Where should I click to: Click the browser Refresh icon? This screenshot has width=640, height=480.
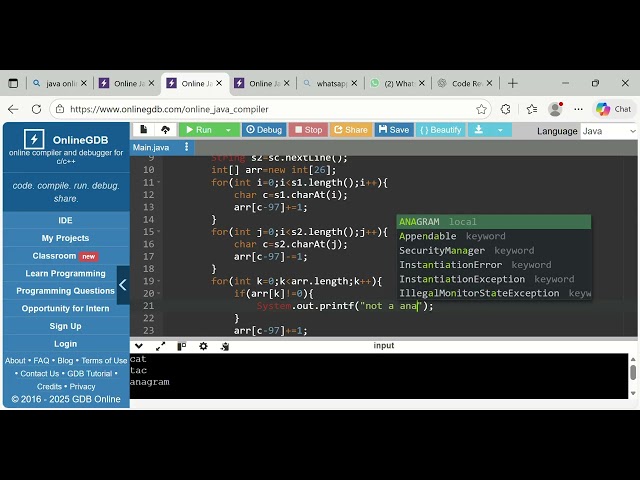pyautogui.click(x=37, y=109)
